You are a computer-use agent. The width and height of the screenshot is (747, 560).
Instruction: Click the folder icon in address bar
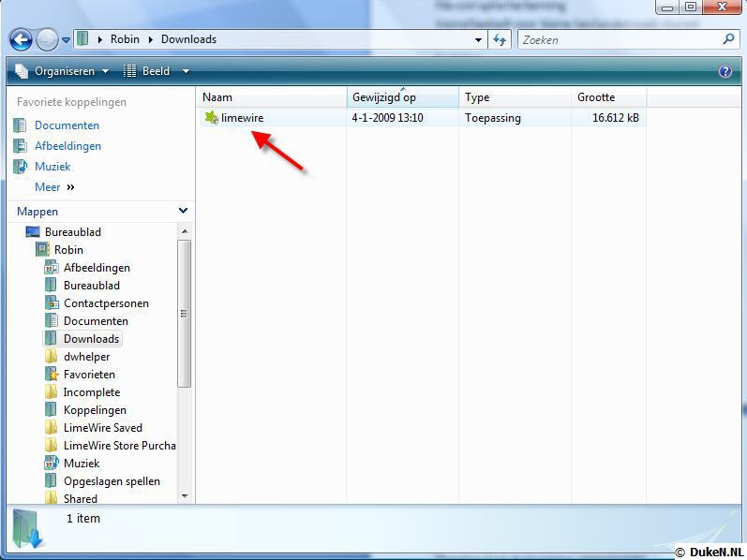pos(82,38)
